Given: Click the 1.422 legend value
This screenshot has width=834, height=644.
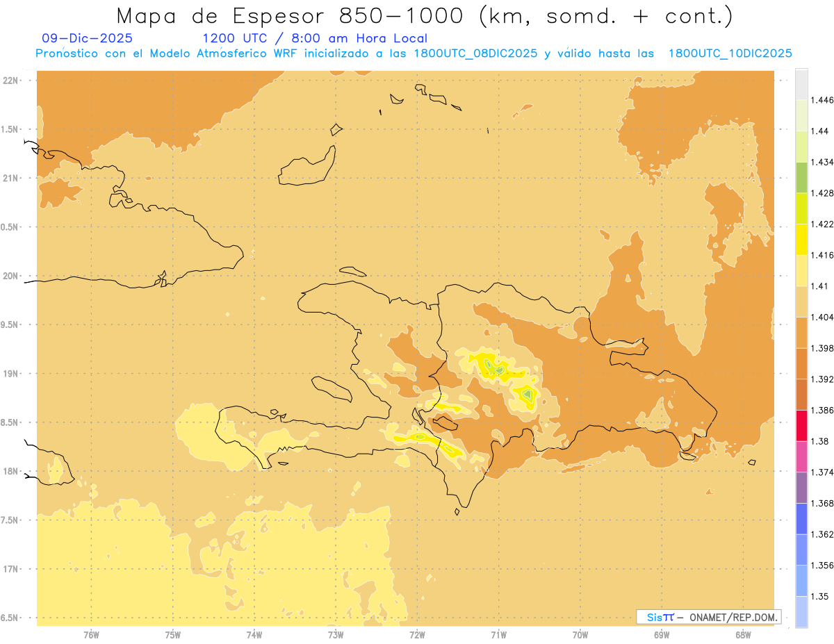Looking at the screenshot, I should 822,224.
